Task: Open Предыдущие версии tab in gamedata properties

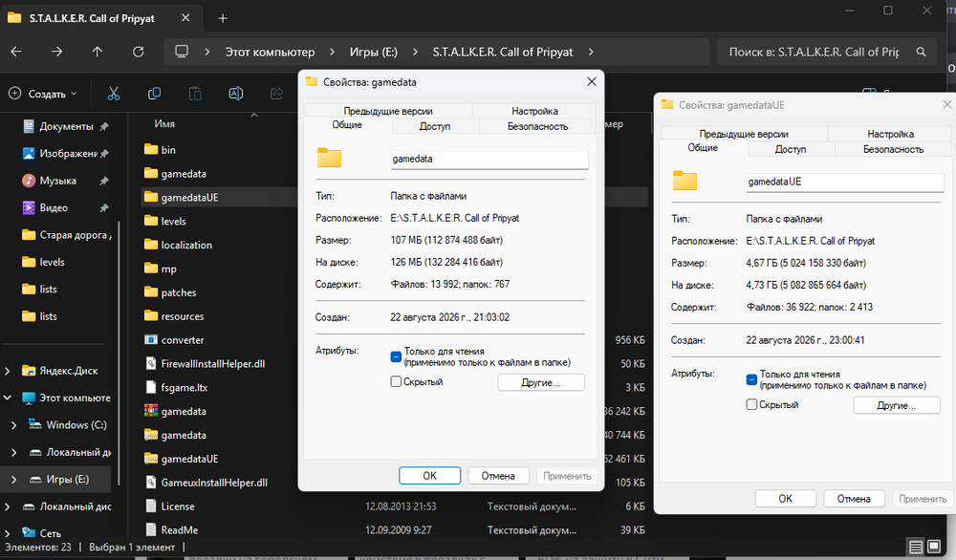Action: (388, 111)
